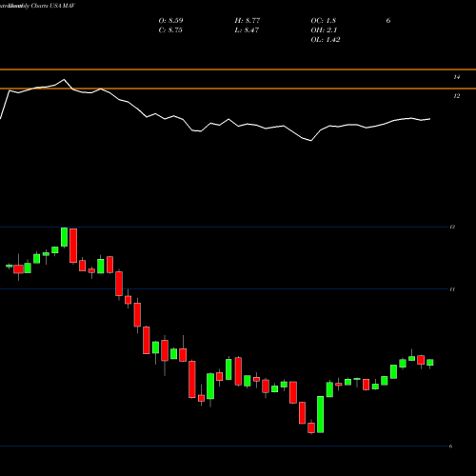The width and height of the screenshot is (476, 476).
Task: Click the chart title ending in 'Charts USA MAV'
Action: click(x=37, y=6)
